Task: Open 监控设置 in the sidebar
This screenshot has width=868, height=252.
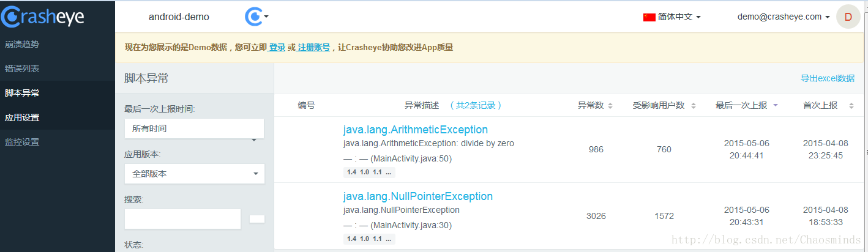Action: [x=22, y=142]
